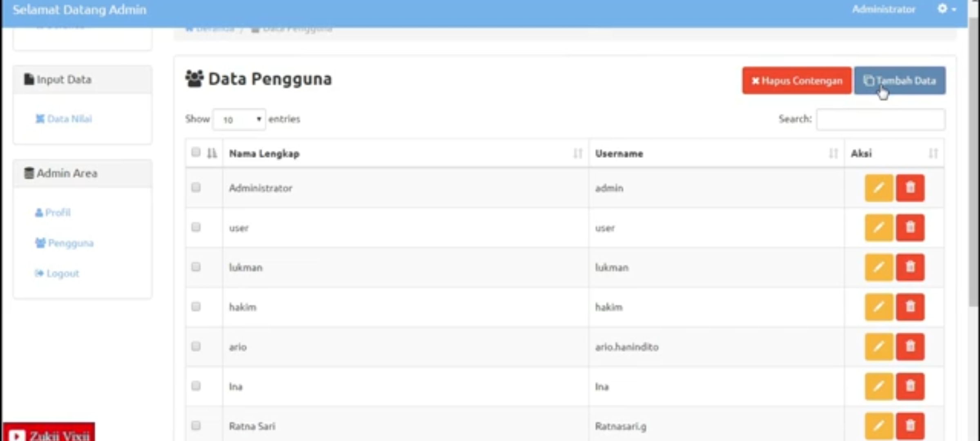Screen dimensions: 980x441
Task: Click the trash icon for user row
Action: (x=910, y=227)
